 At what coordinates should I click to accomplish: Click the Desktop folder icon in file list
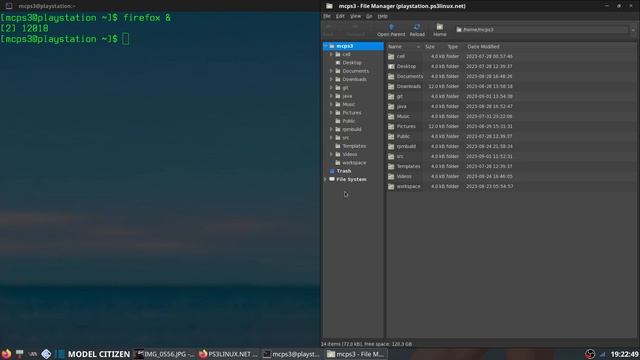[x=391, y=66]
